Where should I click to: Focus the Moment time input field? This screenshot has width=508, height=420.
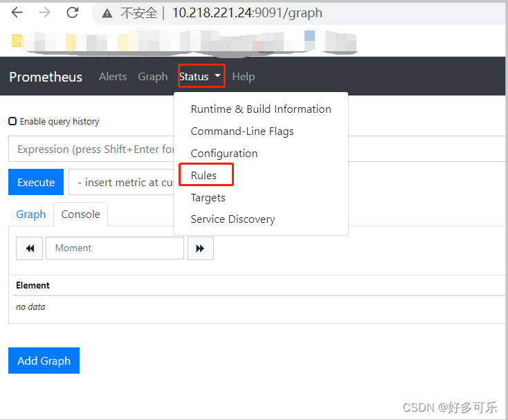click(x=115, y=248)
